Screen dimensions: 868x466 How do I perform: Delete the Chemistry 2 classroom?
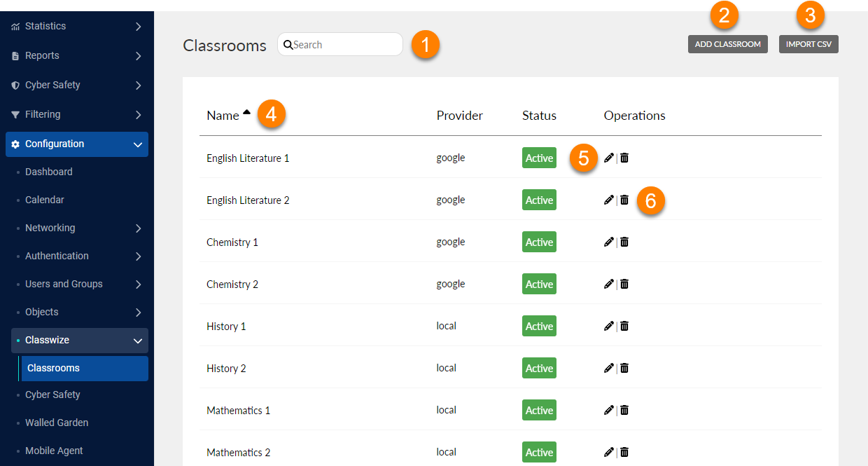tap(624, 285)
